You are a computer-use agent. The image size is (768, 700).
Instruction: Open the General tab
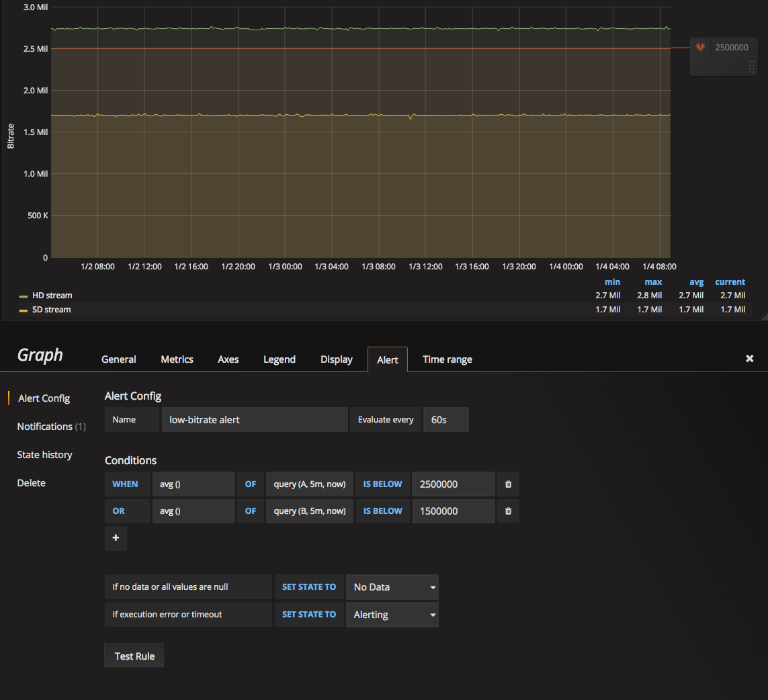pyautogui.click(x=118, y=359)
